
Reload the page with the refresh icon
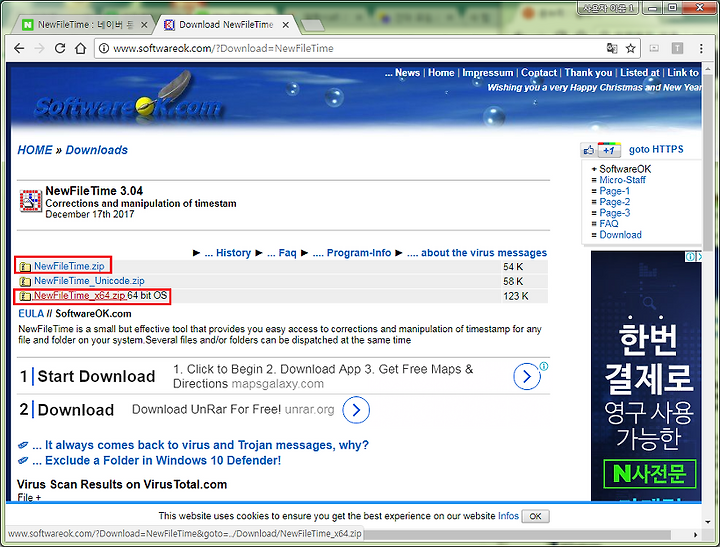pyautogui.click(x=60, y=48)
